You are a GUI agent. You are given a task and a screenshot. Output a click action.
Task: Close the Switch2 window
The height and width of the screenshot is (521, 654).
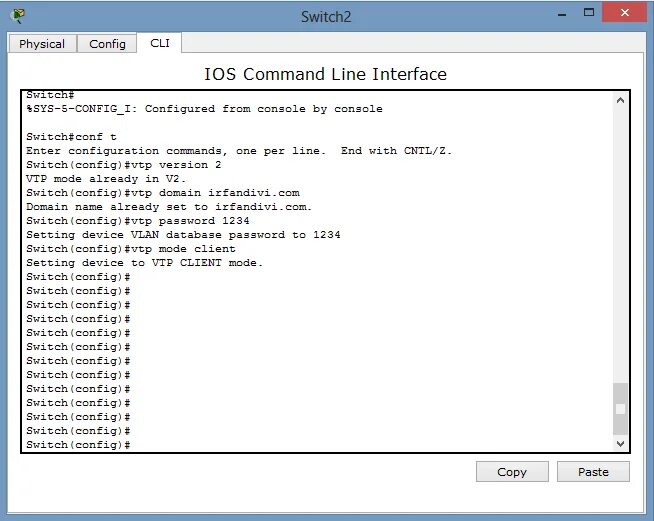pyautogui.click(x=624, y=13)
